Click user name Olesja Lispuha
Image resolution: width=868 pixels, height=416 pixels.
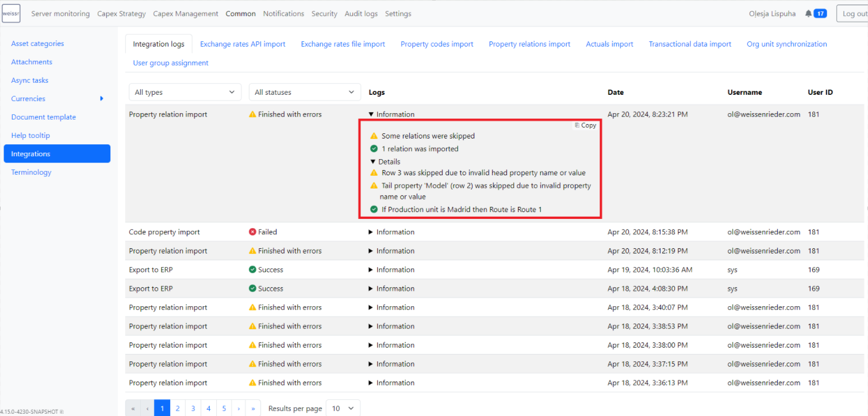(773, 14)
